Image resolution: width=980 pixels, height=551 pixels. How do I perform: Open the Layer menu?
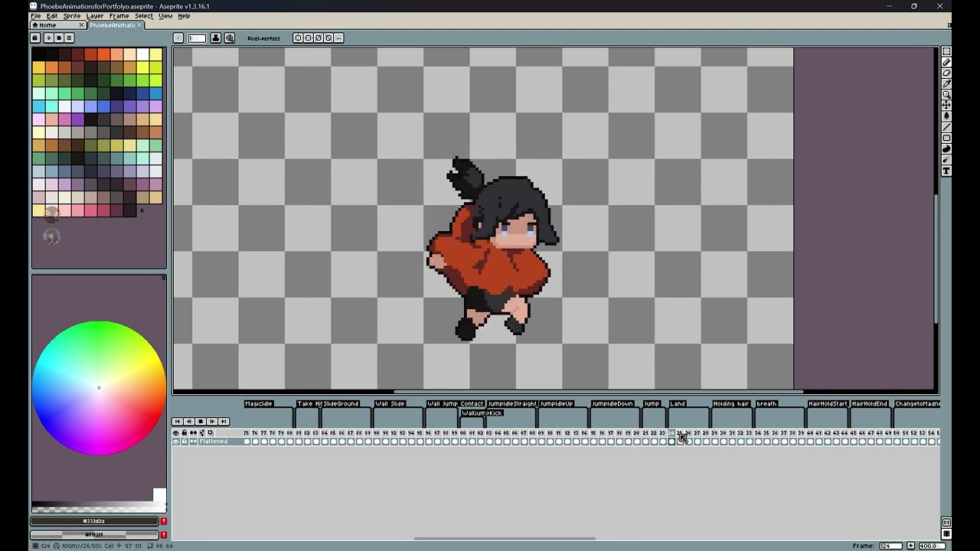coord(95,16)
